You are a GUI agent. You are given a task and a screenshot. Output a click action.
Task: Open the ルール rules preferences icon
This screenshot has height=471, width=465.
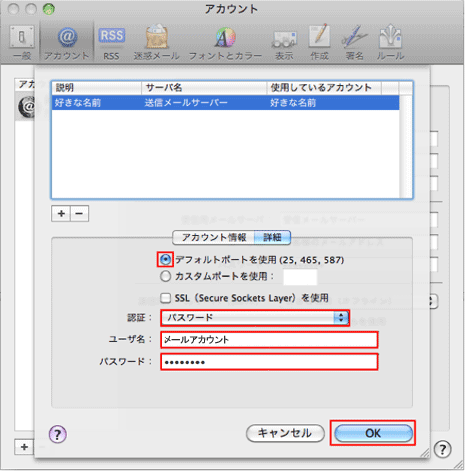click(390, 42)
